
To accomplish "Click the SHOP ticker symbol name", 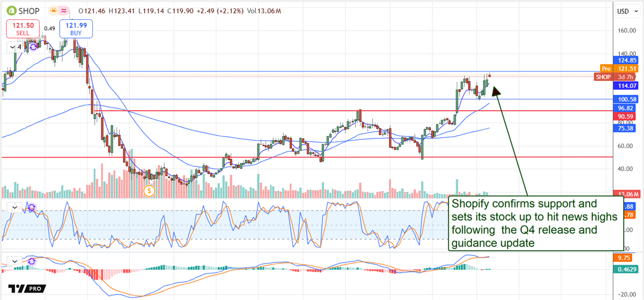I will 29,11.
